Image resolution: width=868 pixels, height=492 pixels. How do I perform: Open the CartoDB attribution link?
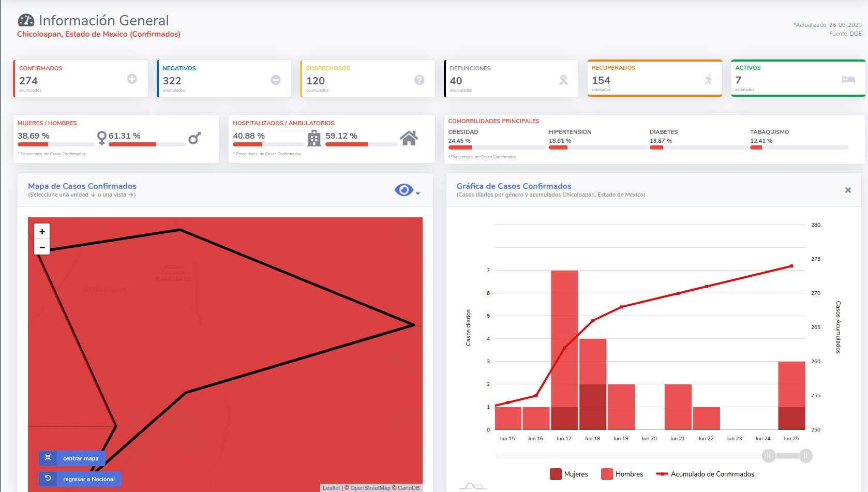tap(409, 488)
